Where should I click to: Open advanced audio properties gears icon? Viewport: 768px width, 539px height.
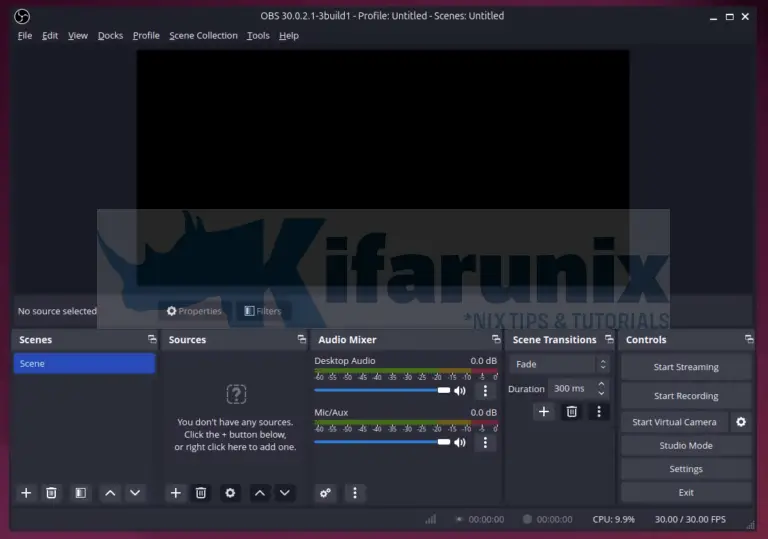(x=325, y=493)
